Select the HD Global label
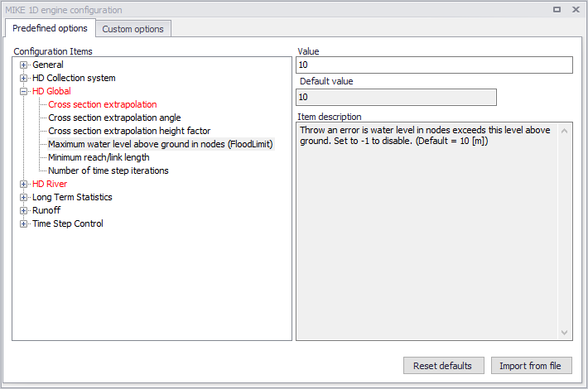The width and height of the screenshot is (588, 389). coord(51,91)
